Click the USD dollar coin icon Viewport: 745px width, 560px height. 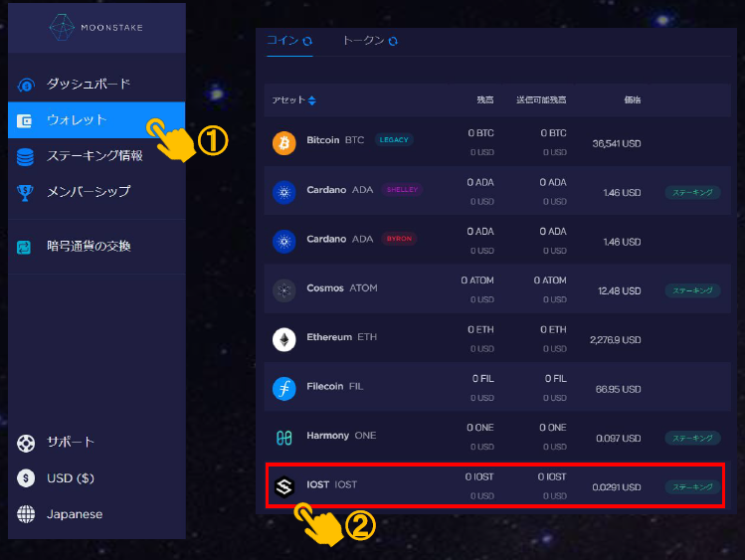pyautogui.click(x=26, y=477)
